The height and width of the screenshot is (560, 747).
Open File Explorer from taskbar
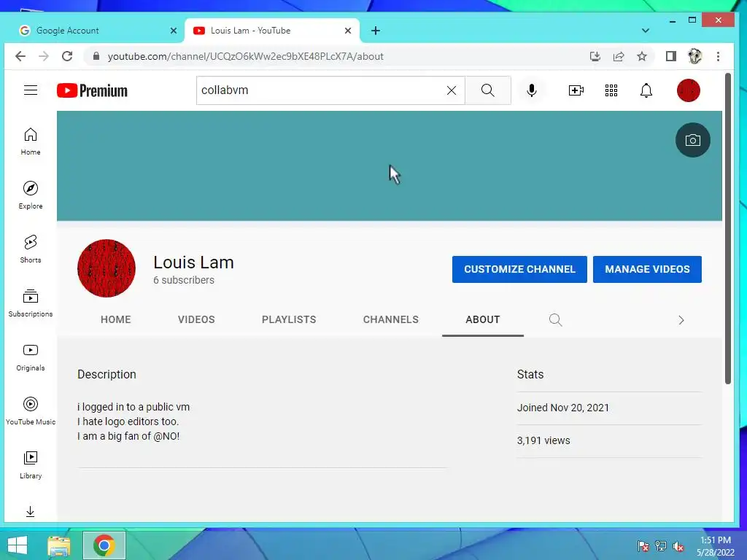pyautogui.click(x=59, y=545)
